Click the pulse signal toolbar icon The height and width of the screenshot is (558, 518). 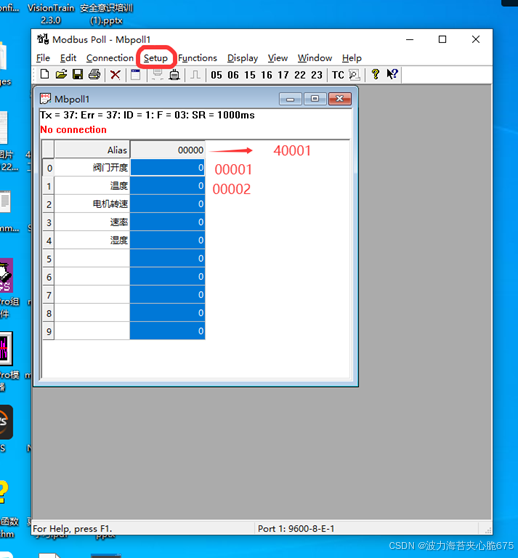pyautogui.click(x=195, y=75)
